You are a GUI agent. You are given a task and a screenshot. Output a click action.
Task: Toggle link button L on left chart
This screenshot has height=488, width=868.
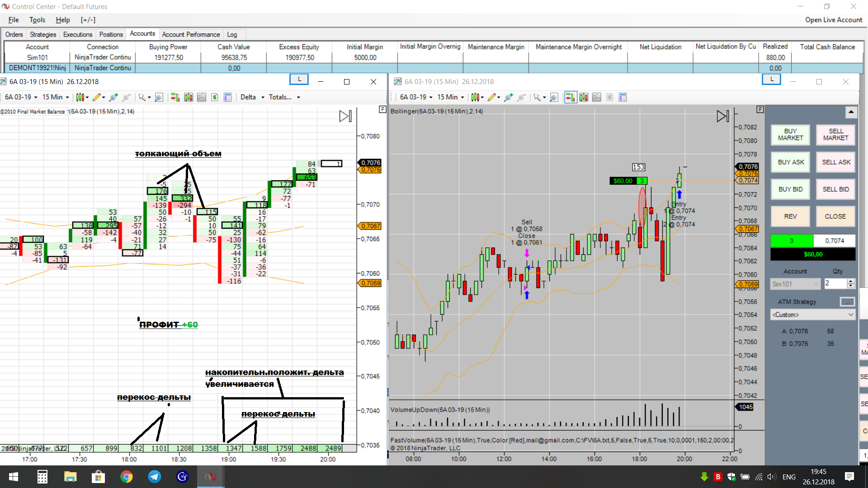click(x=299, y=80)
